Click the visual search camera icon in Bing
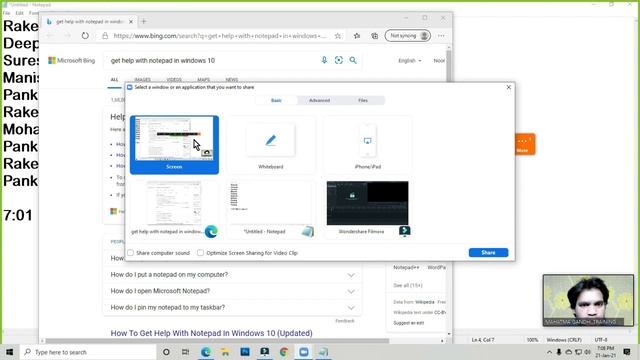640x360 pixels. point(339,60)
